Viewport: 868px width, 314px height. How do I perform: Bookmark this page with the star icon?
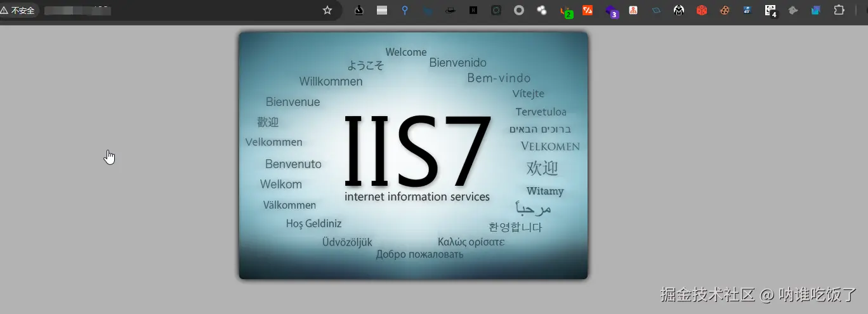[x=327, y=10]
